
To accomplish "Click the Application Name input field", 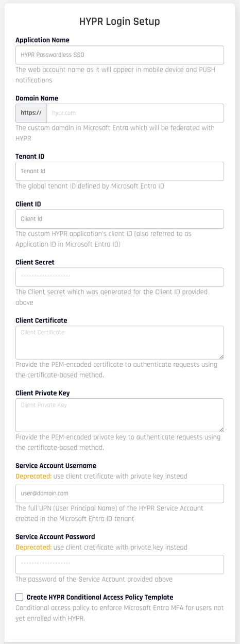I will (119, 55).
